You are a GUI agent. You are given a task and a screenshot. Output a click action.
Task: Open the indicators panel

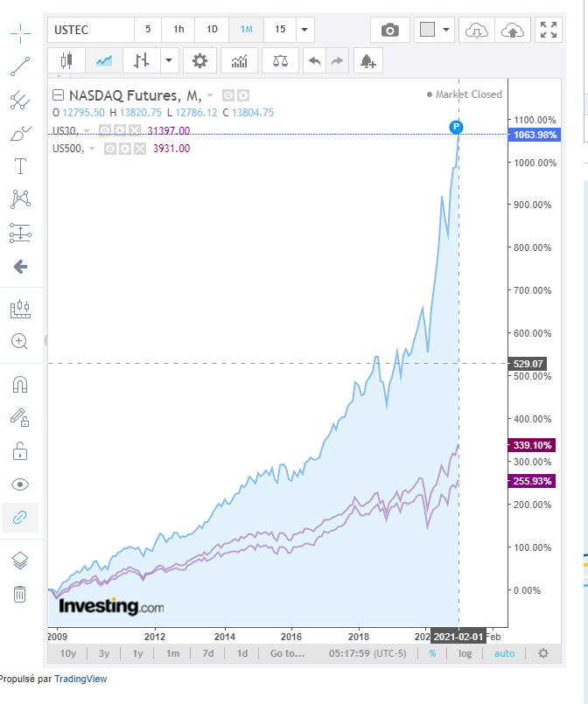click(x=239, y=60)
